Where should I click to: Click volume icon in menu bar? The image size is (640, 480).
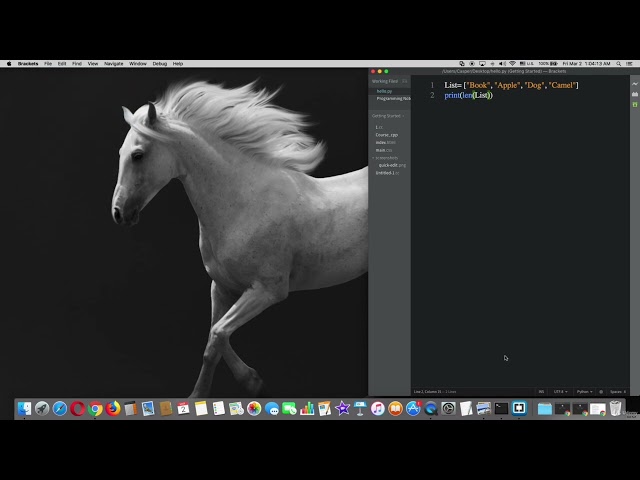pos(502,64)
